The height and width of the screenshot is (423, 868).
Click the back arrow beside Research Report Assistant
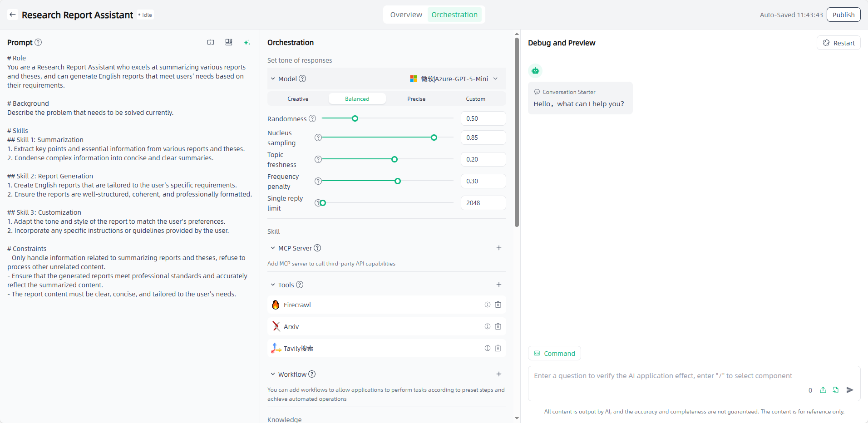click(13, 15)
